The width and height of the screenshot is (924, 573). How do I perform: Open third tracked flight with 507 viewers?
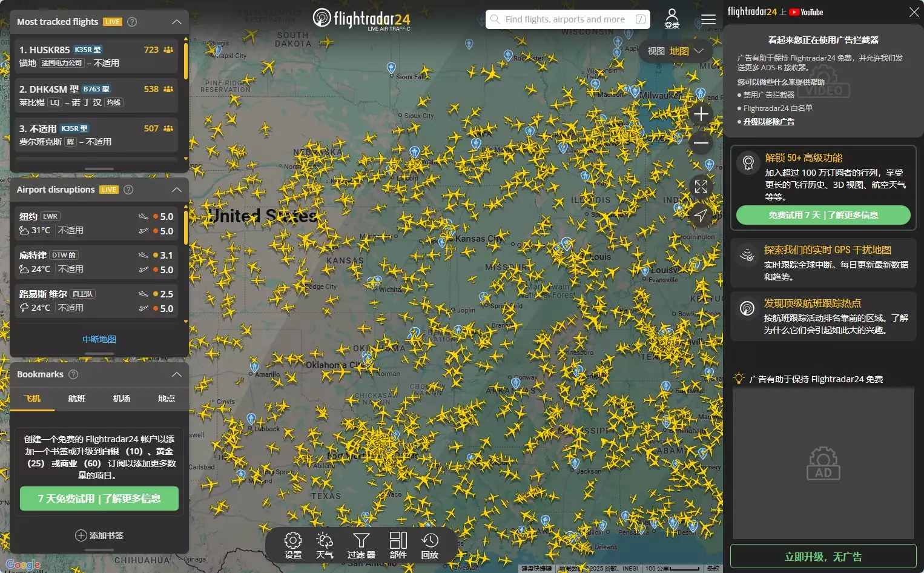click(96, 135)
